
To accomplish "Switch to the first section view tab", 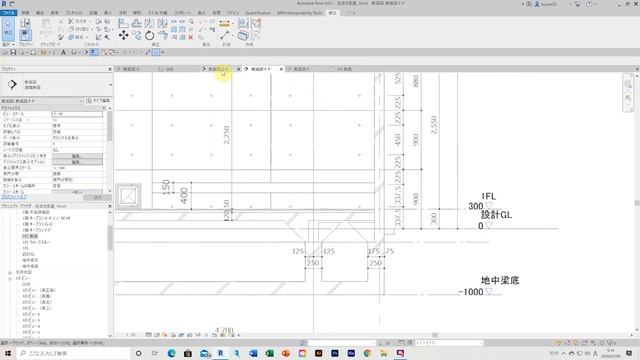I will click(131, 69).
